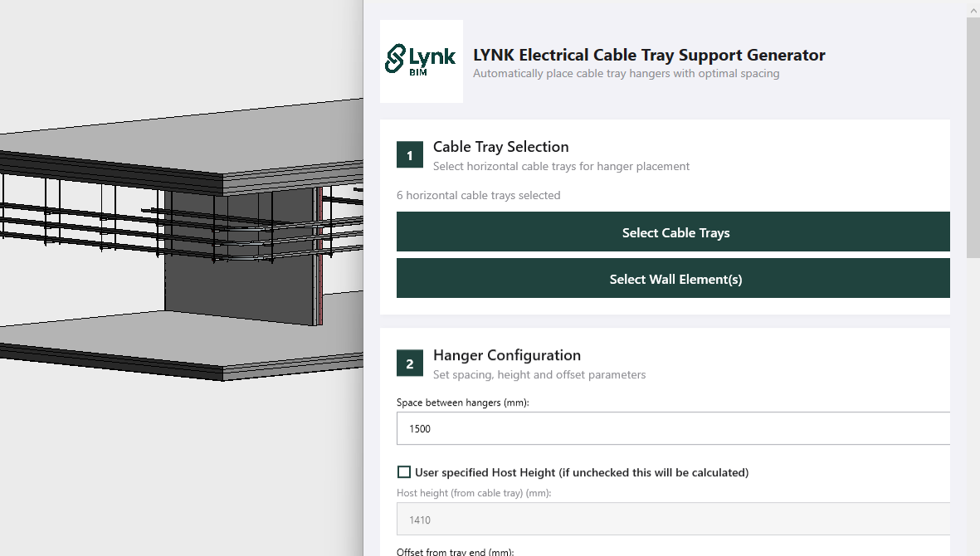Click the Select Wall Element(s) button

click(x=674, y=279)
